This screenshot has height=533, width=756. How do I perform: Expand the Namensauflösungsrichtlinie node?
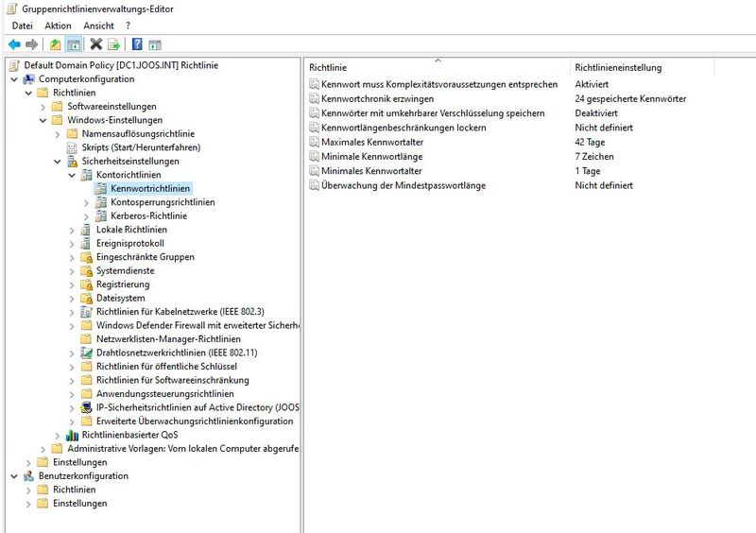tap(58, 134)
